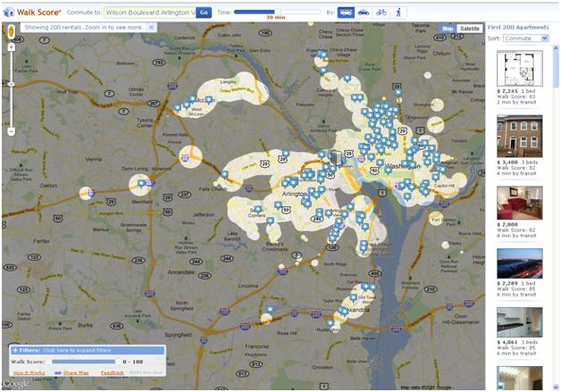Viewport: 561px width, 392px height.
Task: Dismiss the 'Showing 200 rentals' notice
Action: coord(151,27)
